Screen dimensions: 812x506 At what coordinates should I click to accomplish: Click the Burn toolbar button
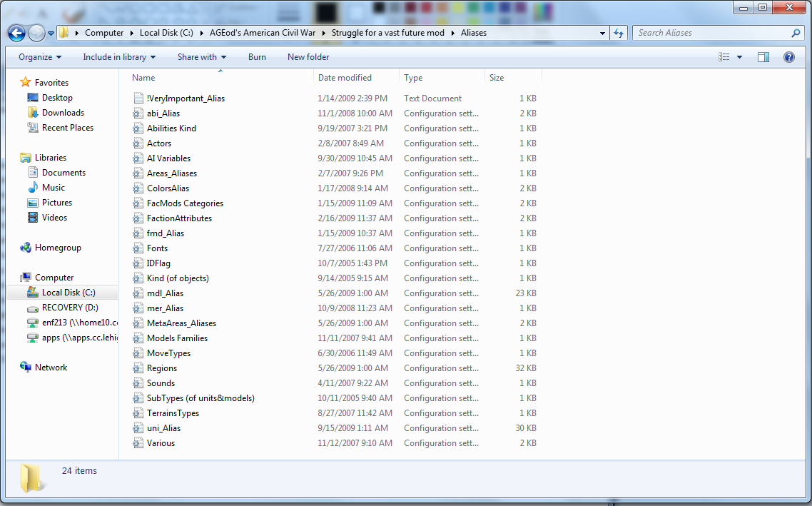[x=257, y=57]
